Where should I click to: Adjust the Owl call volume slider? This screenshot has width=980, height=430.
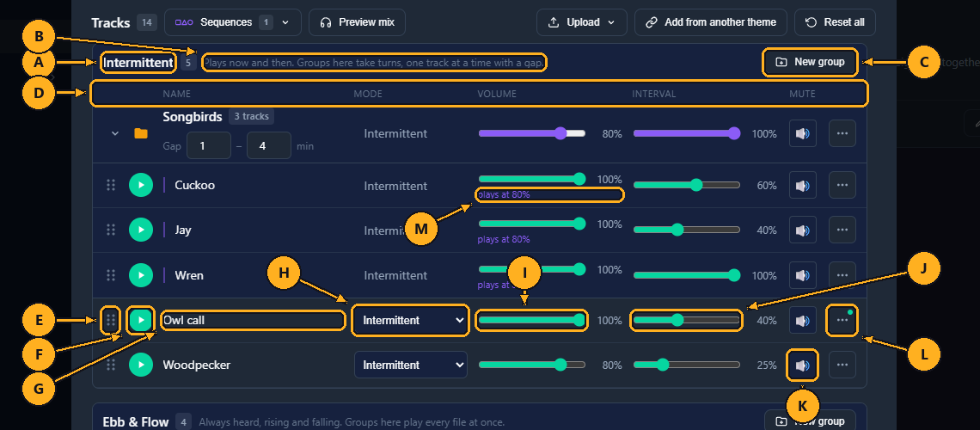[x=532, y=320]
